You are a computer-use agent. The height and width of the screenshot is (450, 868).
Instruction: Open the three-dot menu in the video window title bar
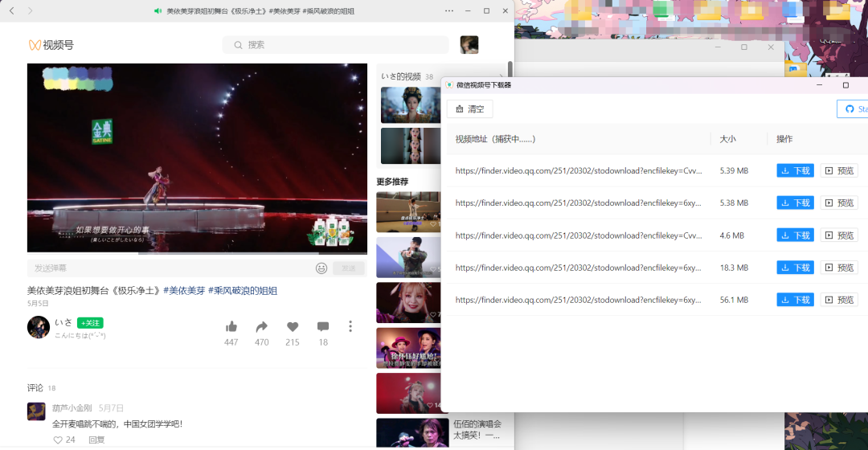[449, 10]
